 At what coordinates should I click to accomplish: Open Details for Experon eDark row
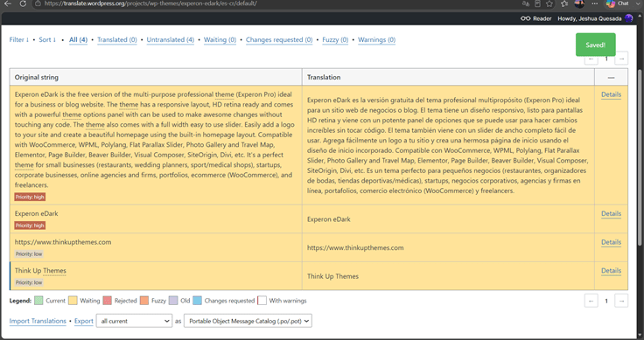(x=611, y=213)
